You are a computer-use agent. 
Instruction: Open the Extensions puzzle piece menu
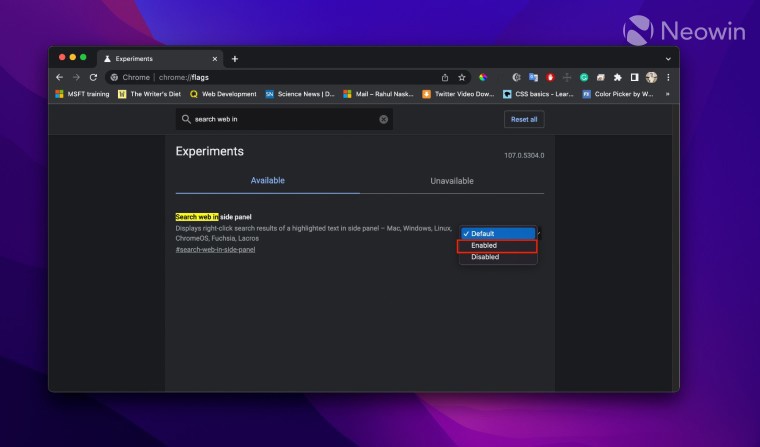tap(618, 77)
